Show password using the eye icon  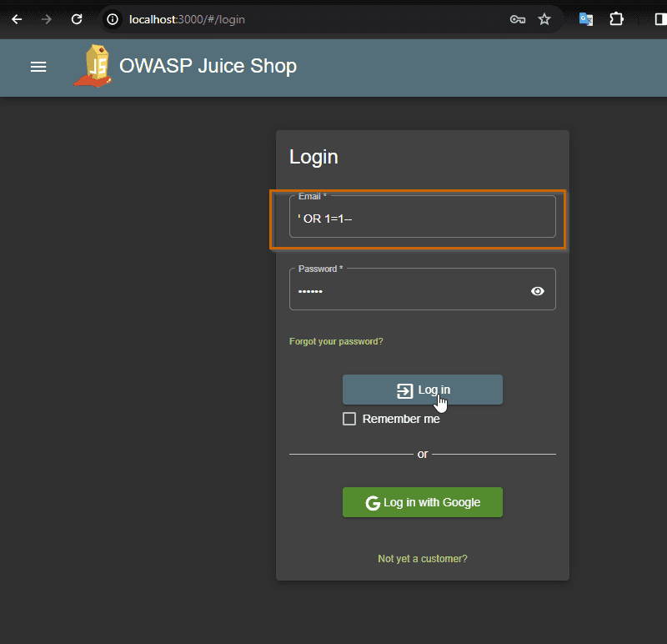[538, 290]
